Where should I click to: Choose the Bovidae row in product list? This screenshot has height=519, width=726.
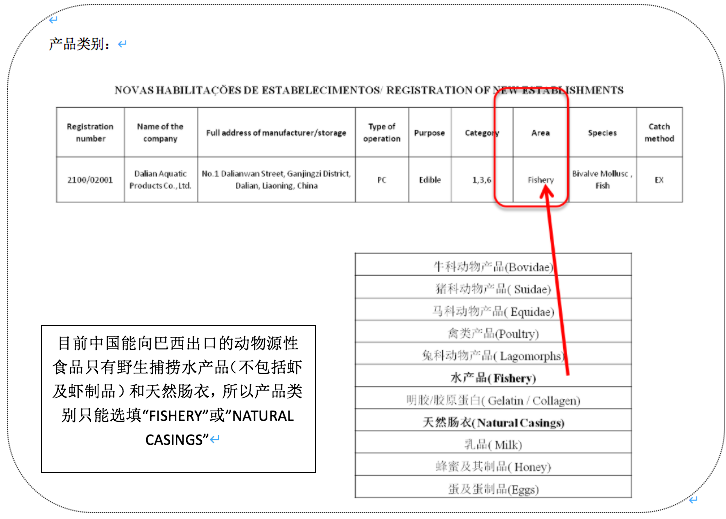click(493, 267)
